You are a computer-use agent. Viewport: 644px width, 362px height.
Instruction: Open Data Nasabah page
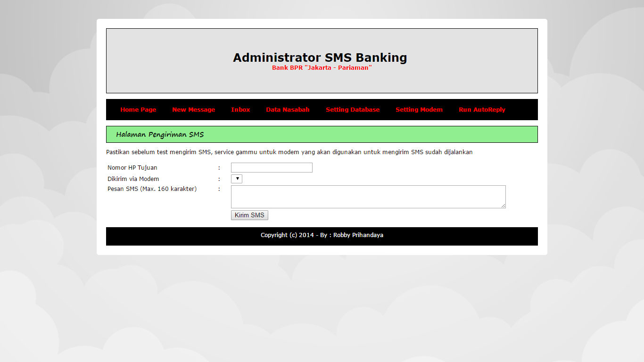(288, 110)
